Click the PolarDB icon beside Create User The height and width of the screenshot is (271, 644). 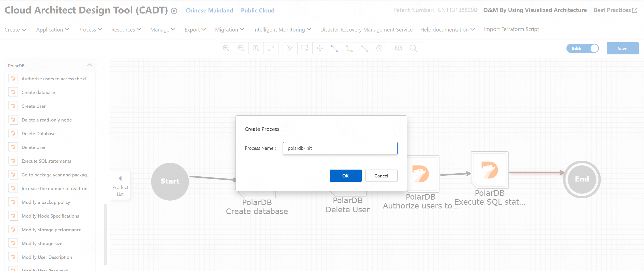[13, 106]
